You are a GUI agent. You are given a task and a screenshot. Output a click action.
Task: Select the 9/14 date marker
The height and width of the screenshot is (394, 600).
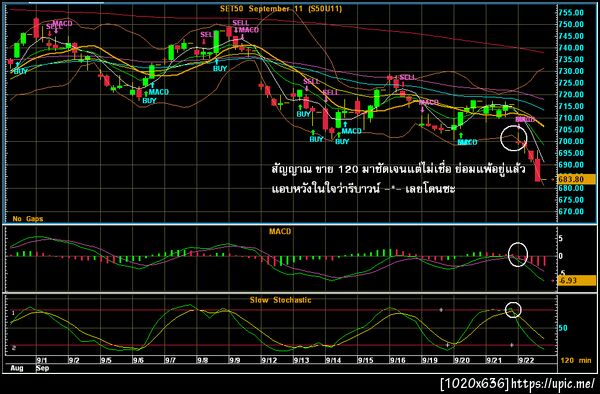[x=333, y=360]
